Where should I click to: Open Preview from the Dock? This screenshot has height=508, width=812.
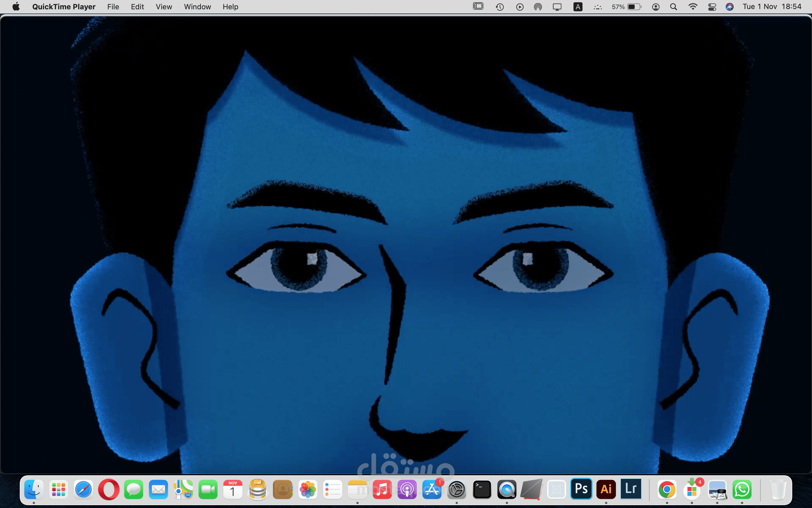717,489
